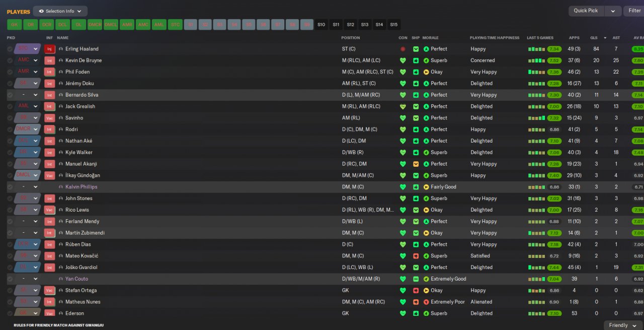This screenshot has width=644, height=330.
Task: Click Yan Couto's Extremely Good morale icon
Action: 426,279
